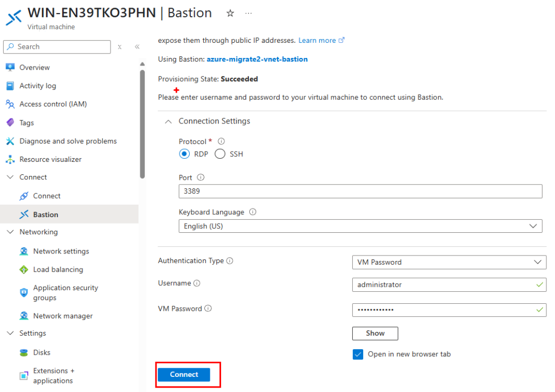Click the Network manager icon
The height and width of the screenshot is (392, 555).
coord(24,316)
